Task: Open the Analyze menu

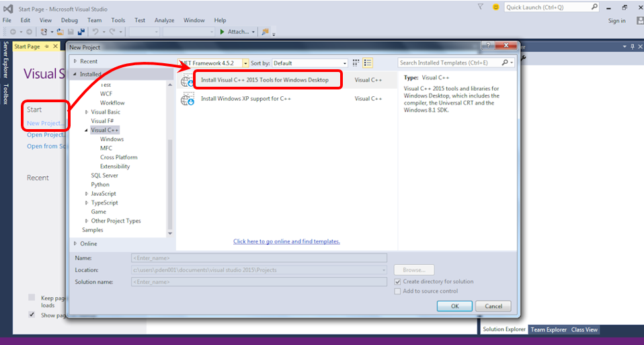Action: tap(164, 20)
